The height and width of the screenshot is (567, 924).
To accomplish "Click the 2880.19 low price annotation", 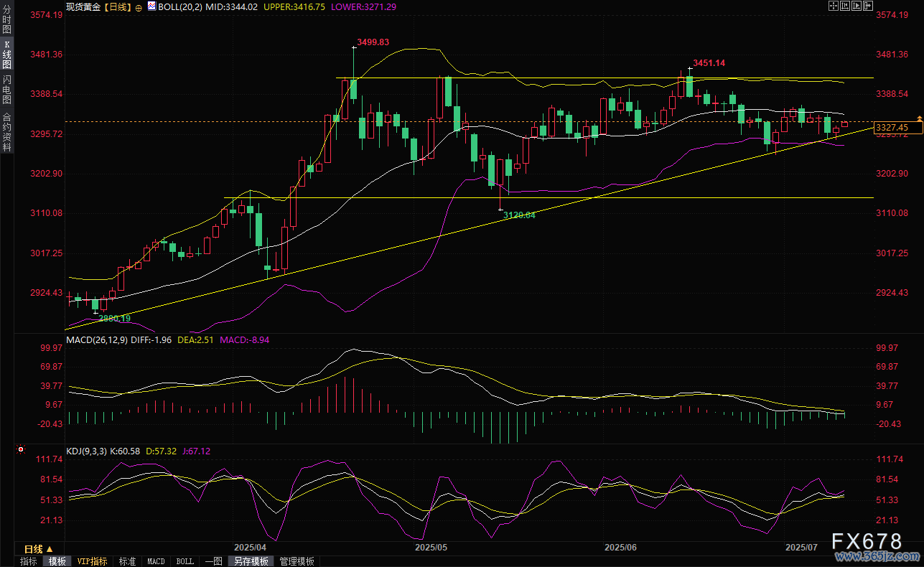I will 115,318.
